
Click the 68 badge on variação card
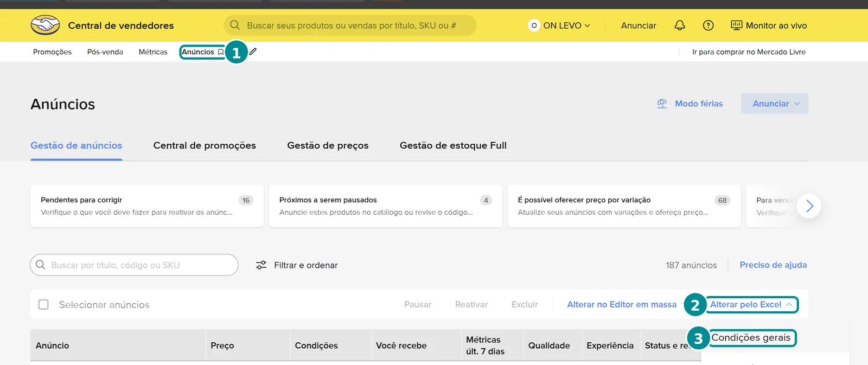pyautogui.click(x=723, y=200)
